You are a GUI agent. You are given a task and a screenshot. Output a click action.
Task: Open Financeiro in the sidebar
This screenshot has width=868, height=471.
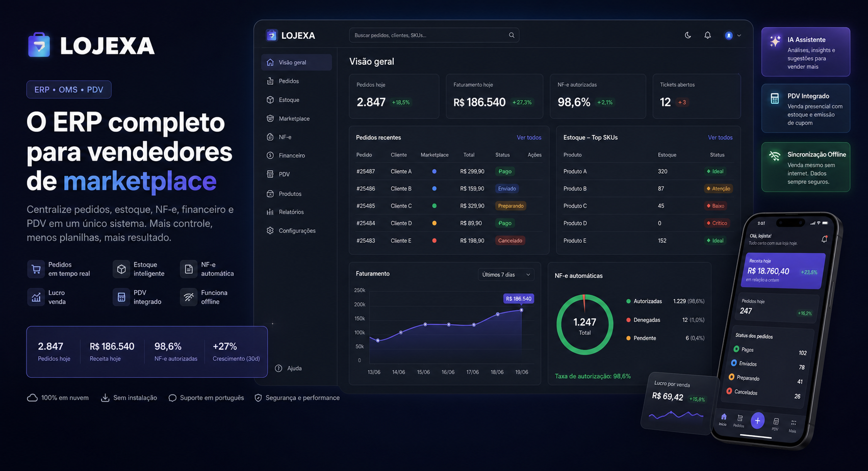pyautogui.click(x=297, y=155)
